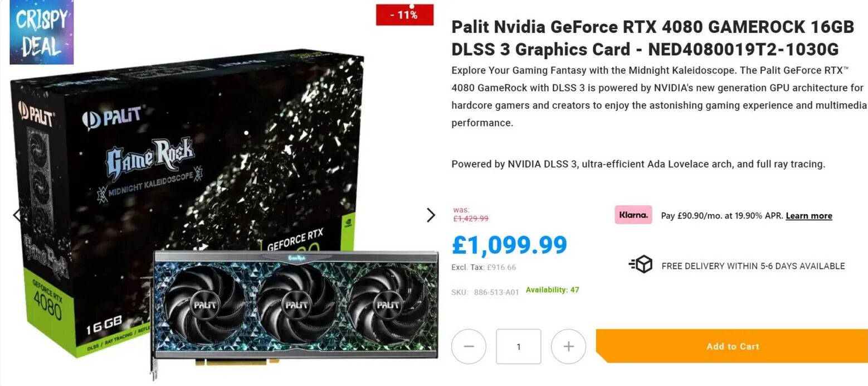Increase quantity with the plus button
The height and width of the screenshot is (386, 868).
click(568, 346)
